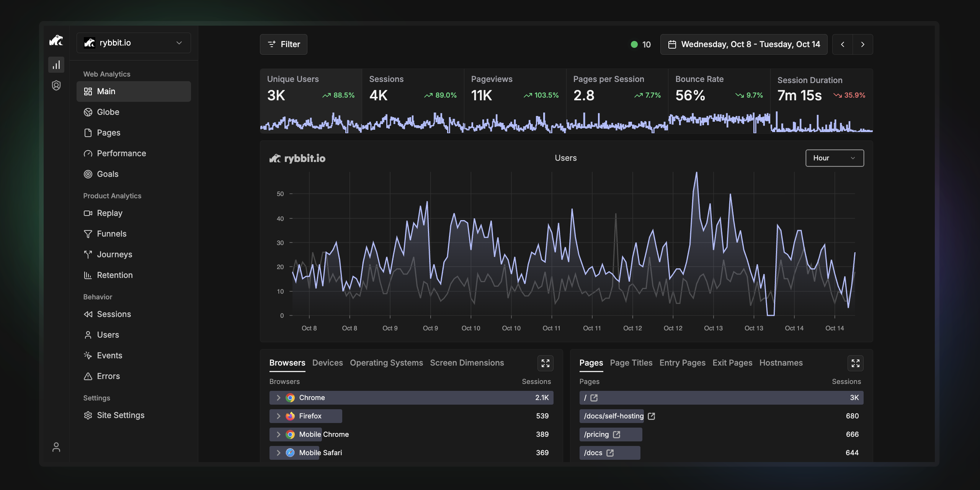Viewport: 980px width, 490px height.
Task: Expand the Chrome browser row
Action: point(279,398)
